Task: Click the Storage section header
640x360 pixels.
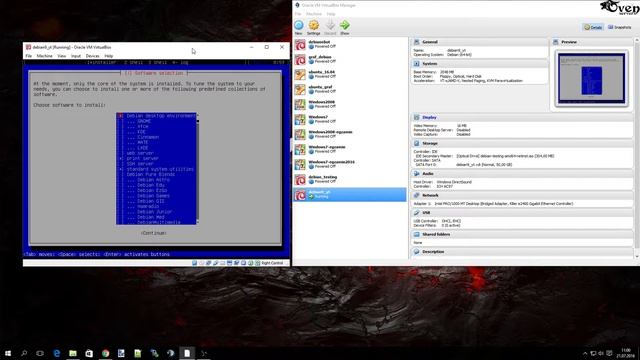Action: (x=522, y=144)
